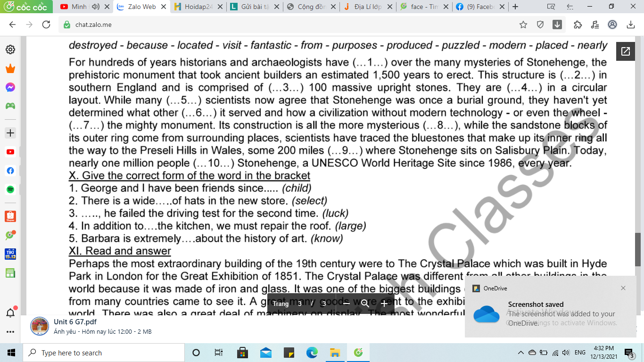Open Messenger from the browser sidebar
Image resolution: width=644 pixels, height=362 pixels.
point(10,87)
